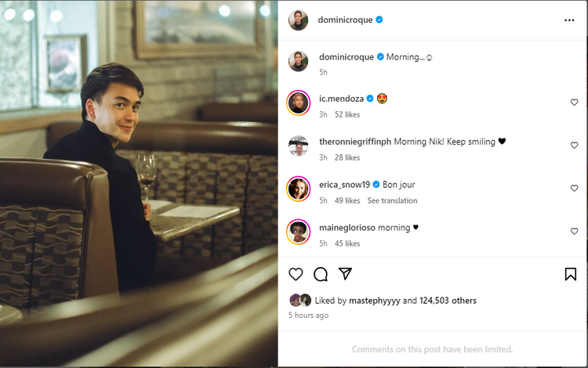Open dominicroque profile picture in header

click(298, 20)
